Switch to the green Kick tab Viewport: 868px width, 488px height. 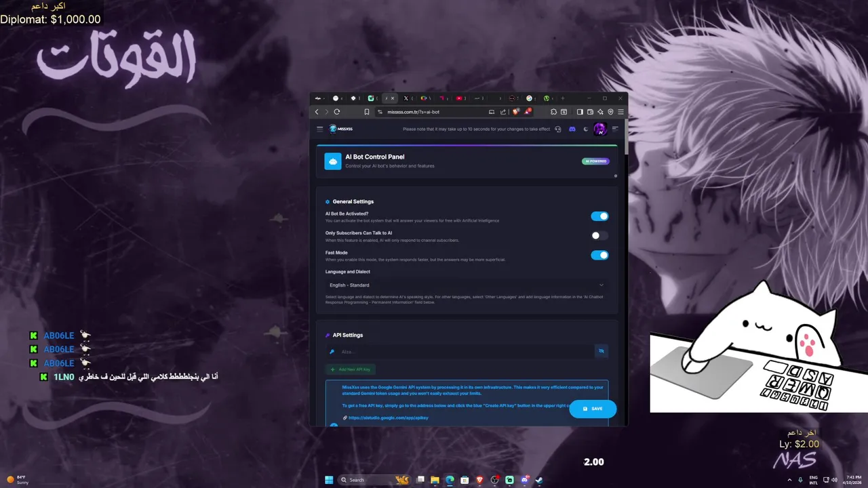pos(371,98)
